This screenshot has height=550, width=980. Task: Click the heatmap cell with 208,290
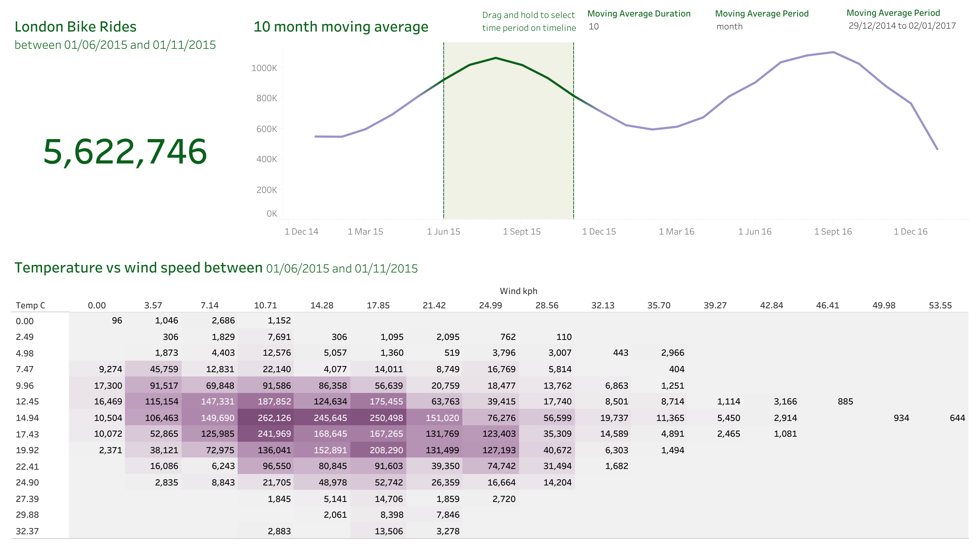tap(378, 450)
